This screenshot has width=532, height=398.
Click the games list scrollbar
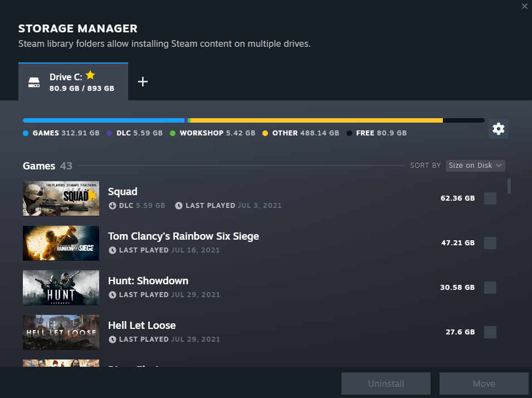[507, 190]
